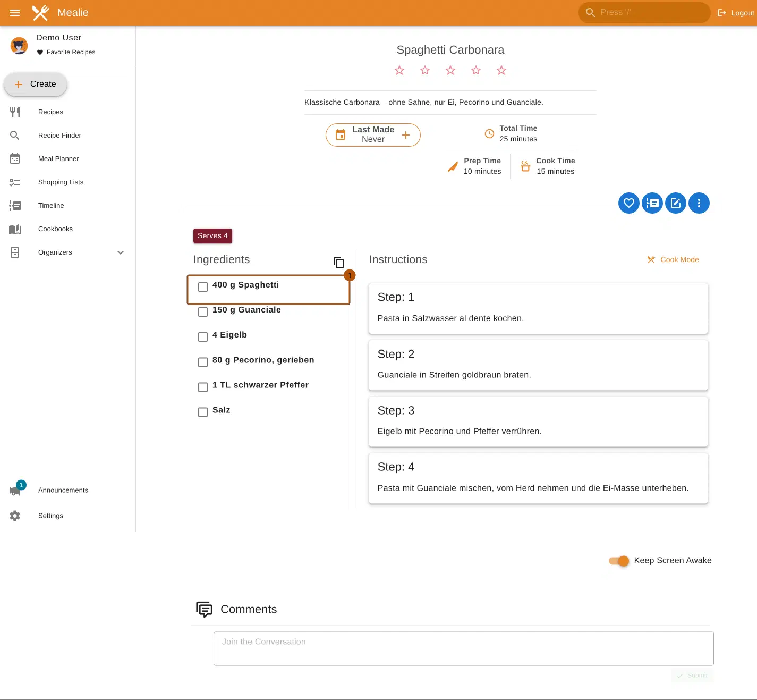Click the Last Made Never button
The width and height of the screenshot is (757, 700).
(x=373, y=135)
